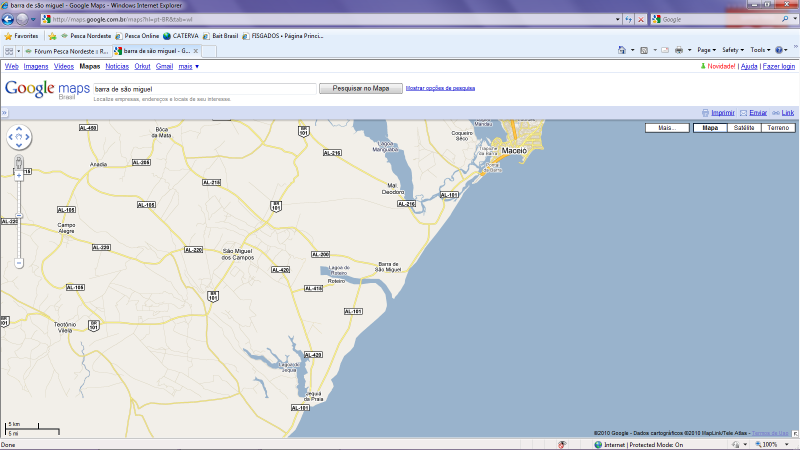Open the Tools menu
The height and width of the screenshot is (450, 800).
pos(760,50)
